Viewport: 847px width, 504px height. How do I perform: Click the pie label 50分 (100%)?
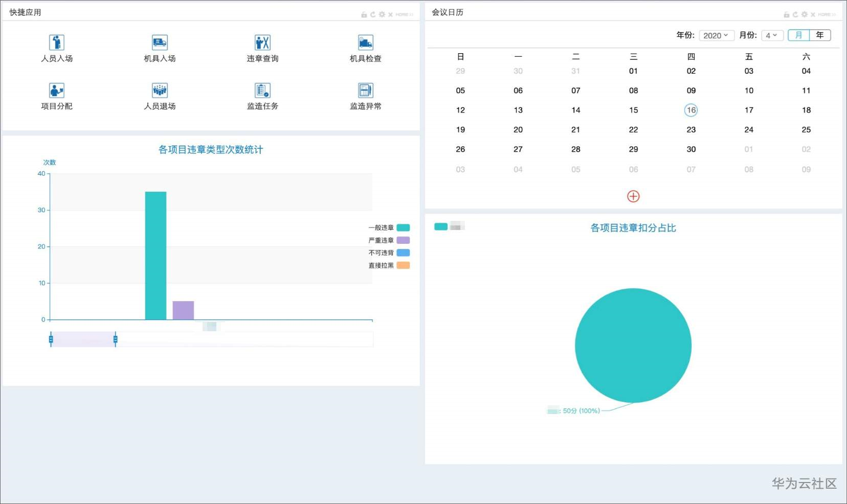(x=581, y=410)
